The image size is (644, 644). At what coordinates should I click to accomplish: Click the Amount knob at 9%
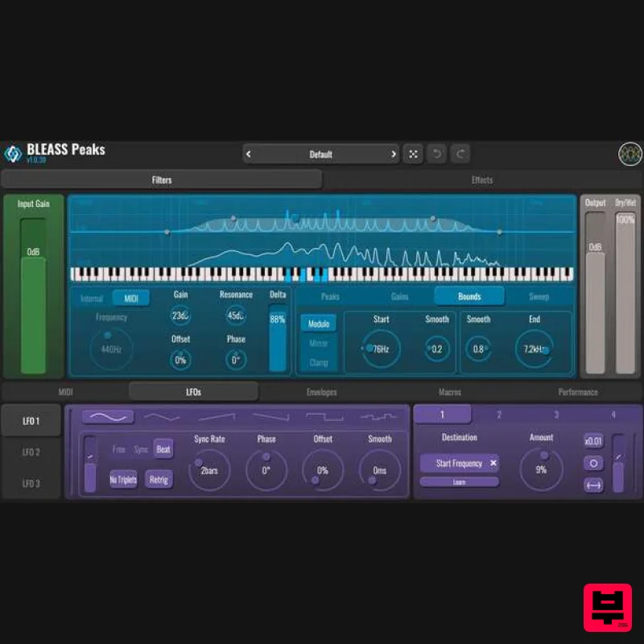point(541,470)
